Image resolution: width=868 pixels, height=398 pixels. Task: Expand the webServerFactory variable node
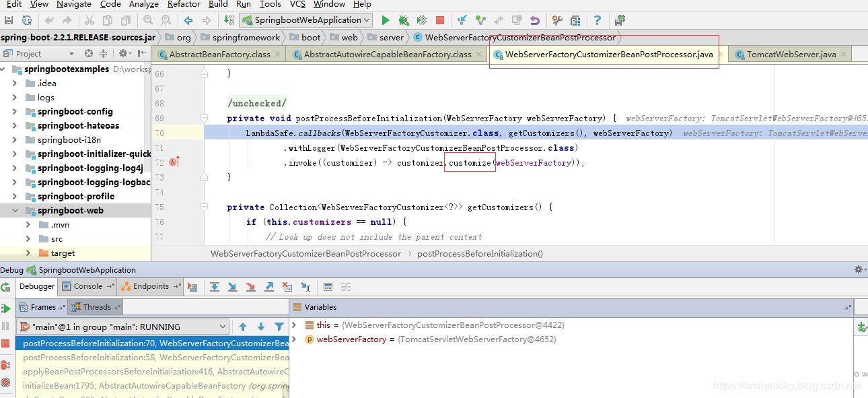tap(294, 339)
